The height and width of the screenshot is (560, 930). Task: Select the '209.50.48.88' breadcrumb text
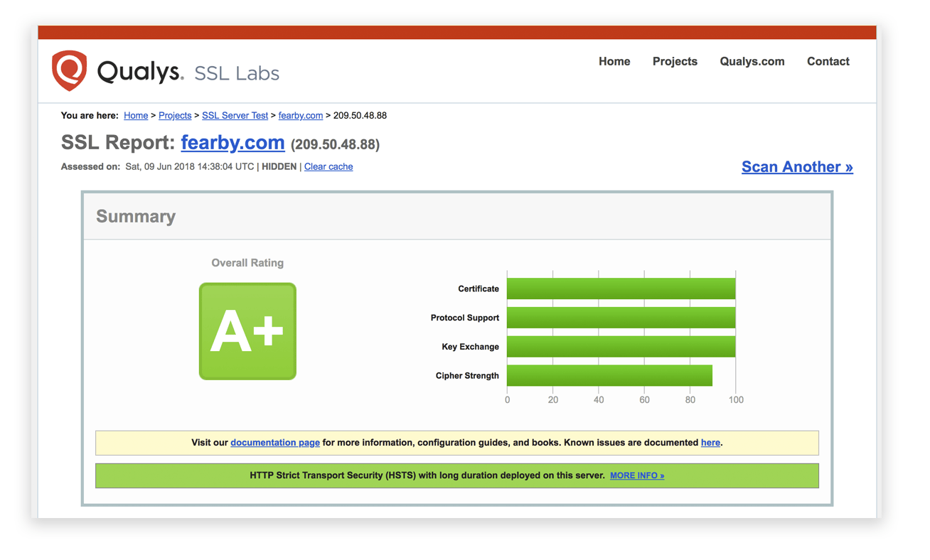(x=360, y=116)
